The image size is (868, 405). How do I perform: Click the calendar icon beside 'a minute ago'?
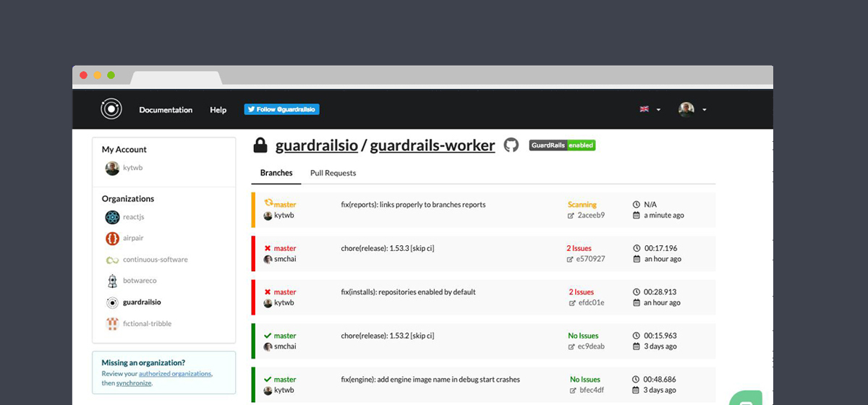pos(637,216)
